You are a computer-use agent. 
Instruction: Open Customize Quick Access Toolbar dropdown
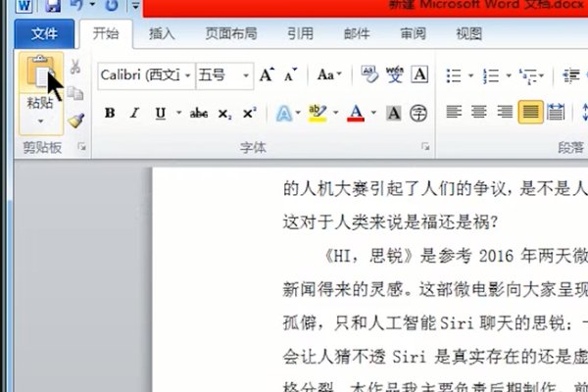135,6
